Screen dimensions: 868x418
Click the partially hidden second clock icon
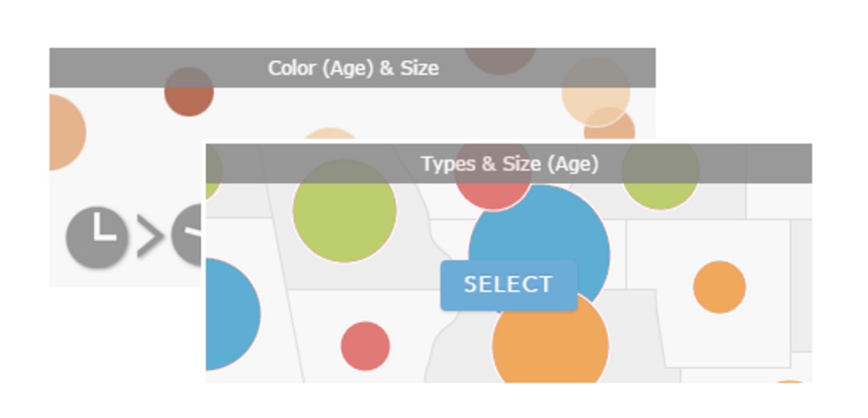tap(187, 235)
